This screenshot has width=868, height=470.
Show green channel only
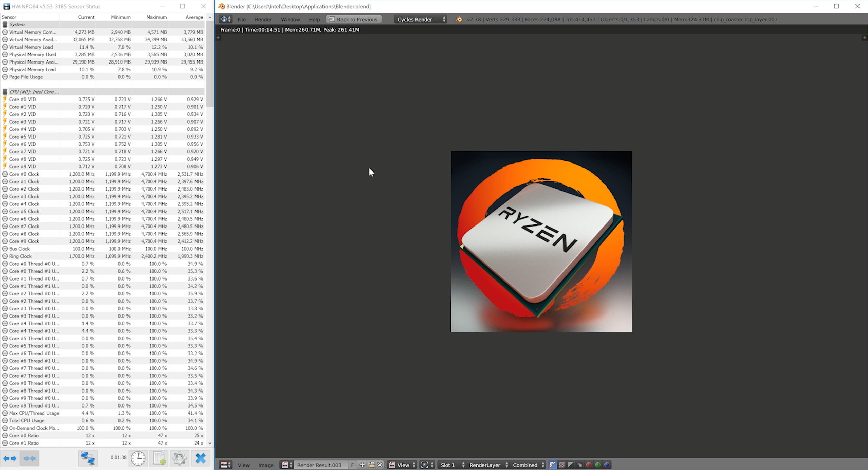(598, 465)
